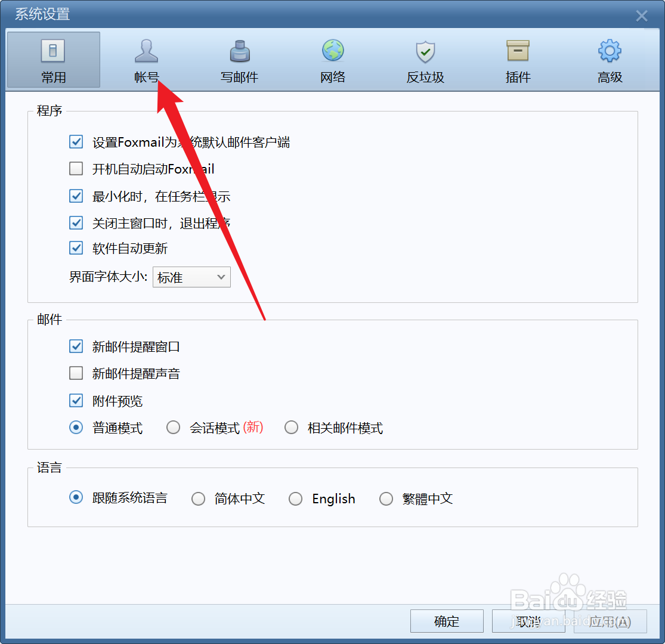
Task: Toggle 新邮件提醒窗口 checkbox
Action: pos(76,346)
